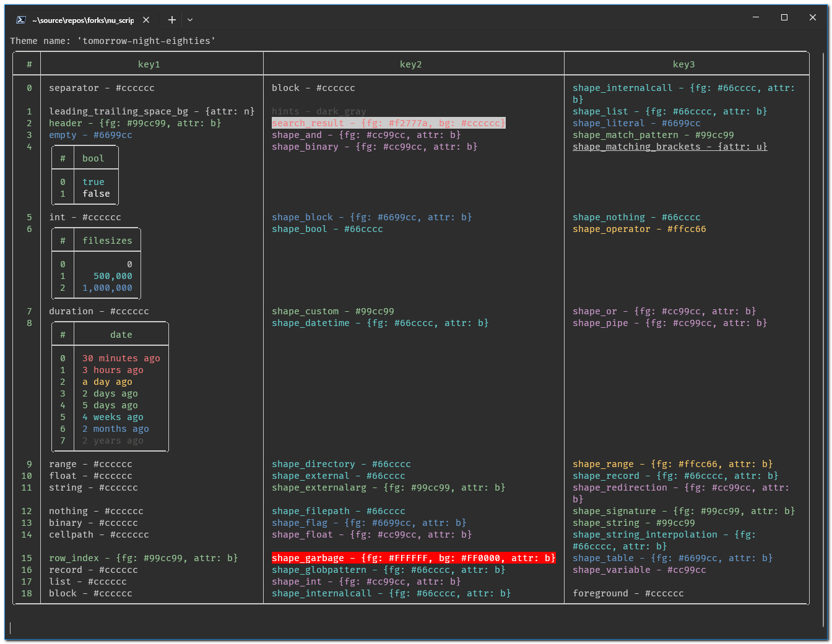Click the 'shape_nothing - #66cccc' entry
Image resolution: width=832 pixels, height=644 pixels.
(637, 217)
